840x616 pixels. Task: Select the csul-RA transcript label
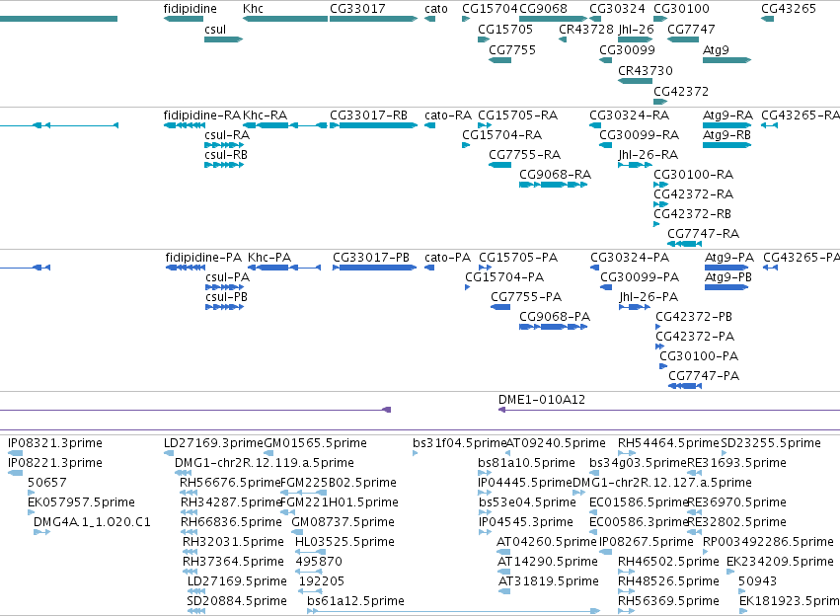[227, 135]
